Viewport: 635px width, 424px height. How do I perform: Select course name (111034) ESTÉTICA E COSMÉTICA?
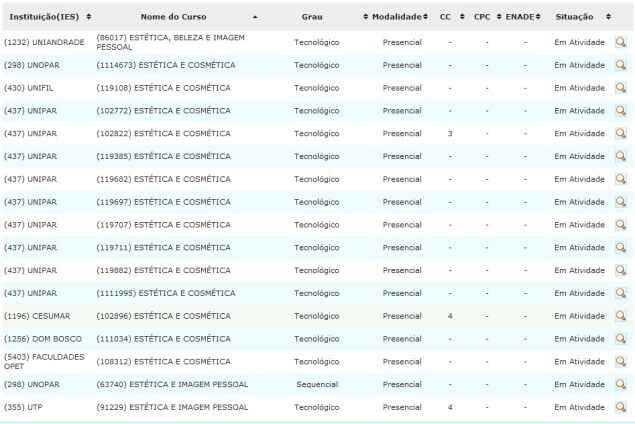coord(163,339)
